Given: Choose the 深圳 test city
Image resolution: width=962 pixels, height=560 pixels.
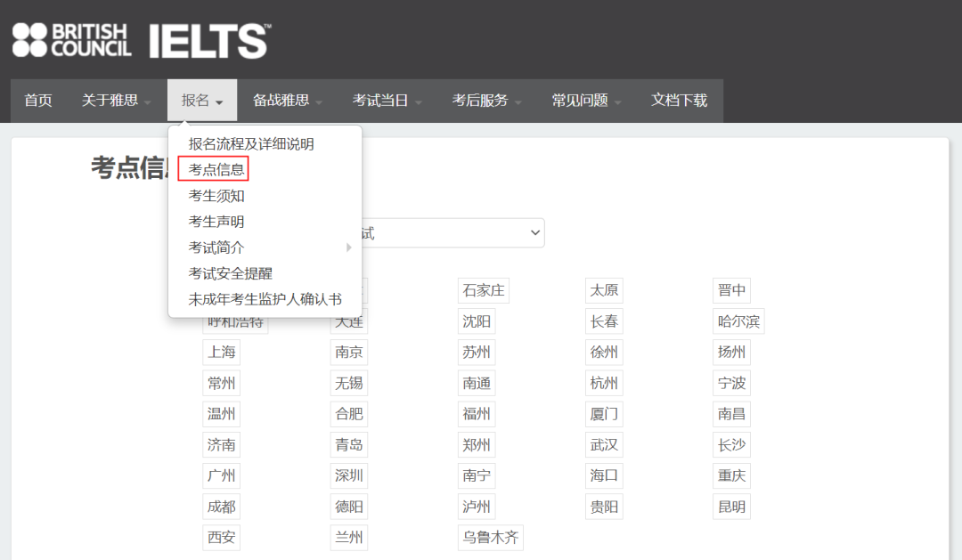Looking at the screenshot, I should point(349,476).
